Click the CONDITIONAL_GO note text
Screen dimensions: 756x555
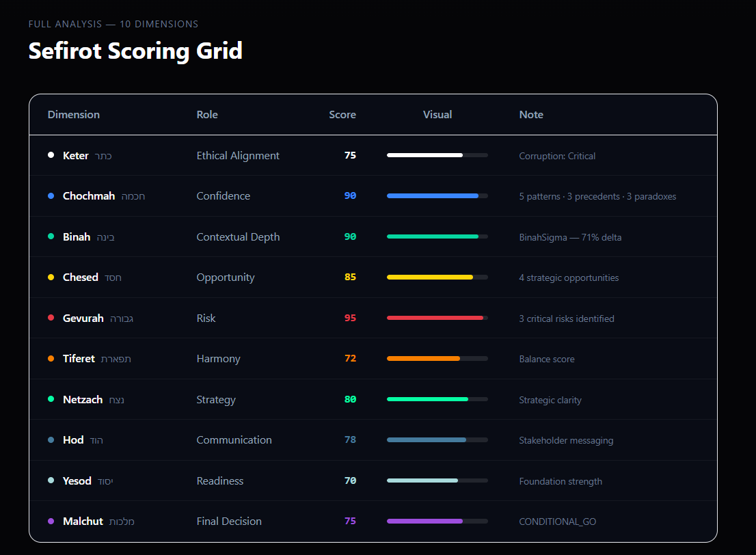point(557,522)
